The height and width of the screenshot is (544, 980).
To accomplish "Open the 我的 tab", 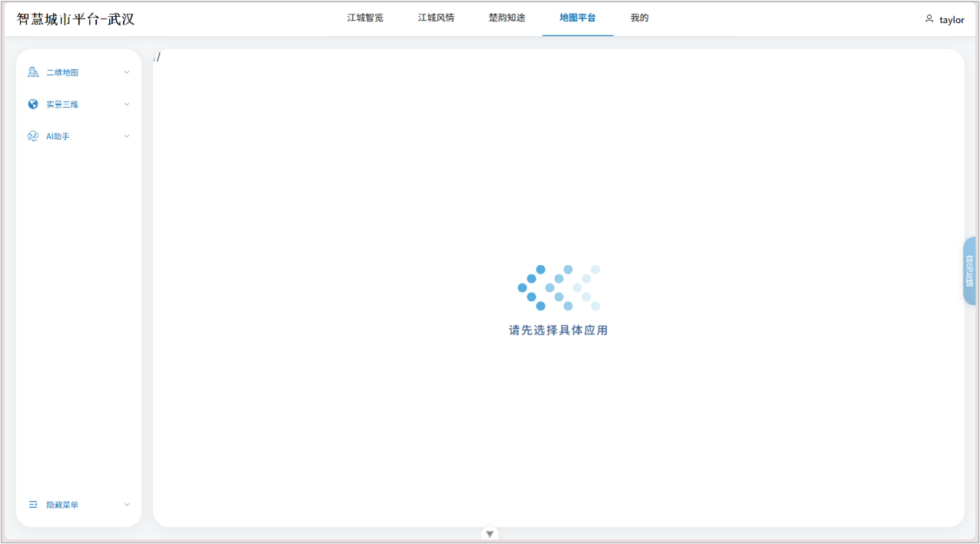I will [639, 18].
